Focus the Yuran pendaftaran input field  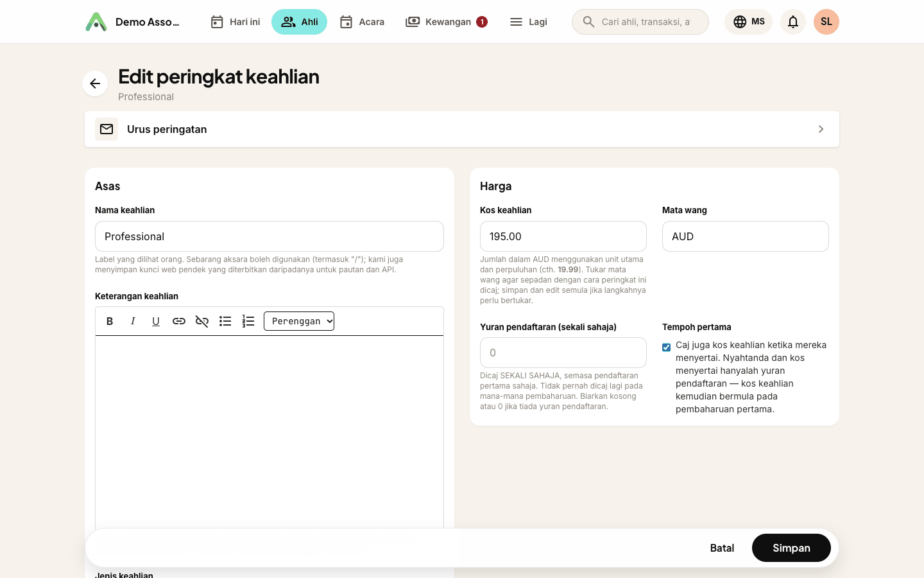point(563,353)
